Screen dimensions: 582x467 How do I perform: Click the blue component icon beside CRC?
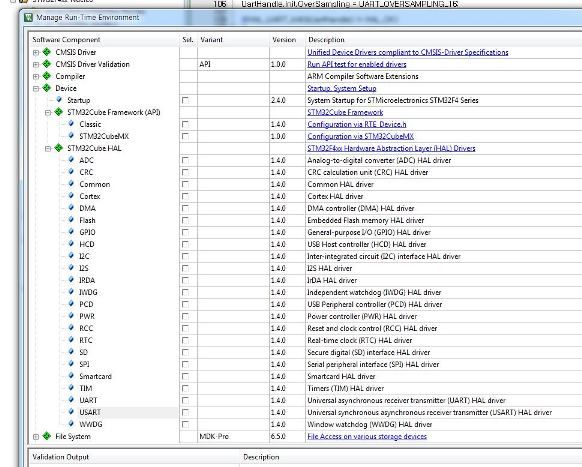point(71,172)
